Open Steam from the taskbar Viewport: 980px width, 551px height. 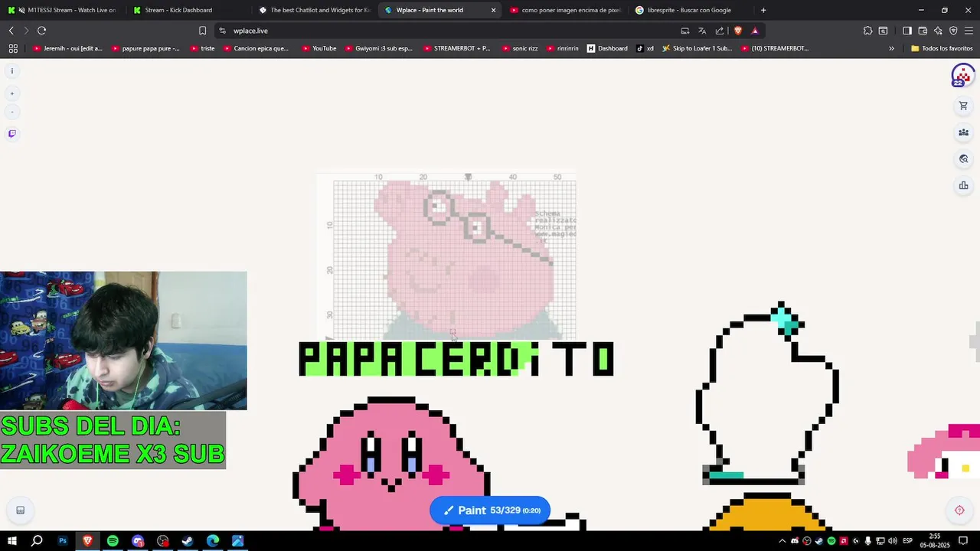[188, 541]
